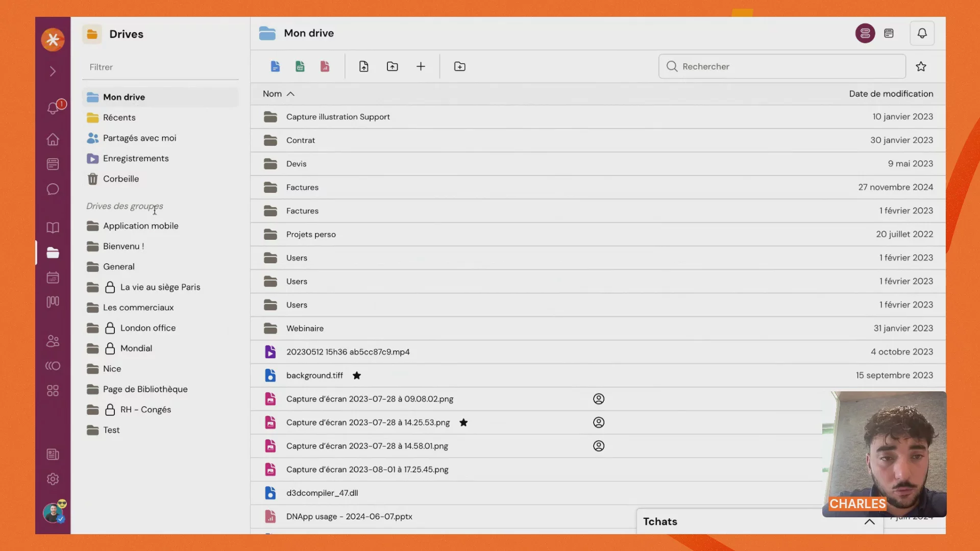Open the Application mobile group drive
Image resolution: width=980 pixels, height=551 pixels.
[160, 226]
